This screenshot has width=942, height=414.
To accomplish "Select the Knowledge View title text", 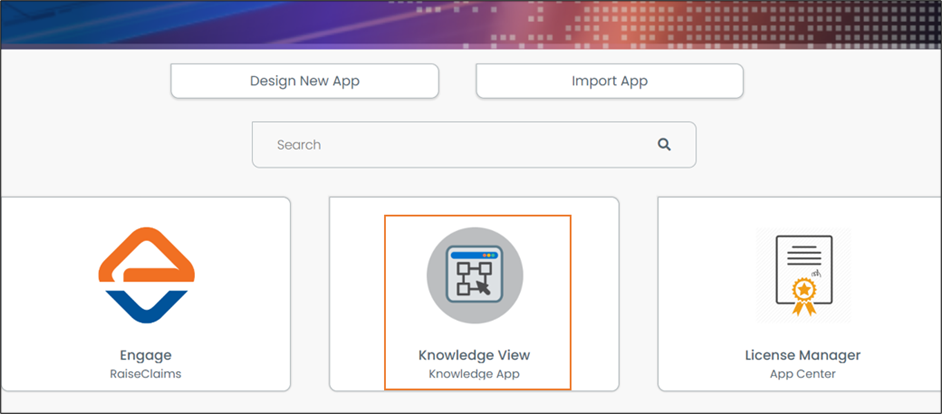I will pos(474,355).
